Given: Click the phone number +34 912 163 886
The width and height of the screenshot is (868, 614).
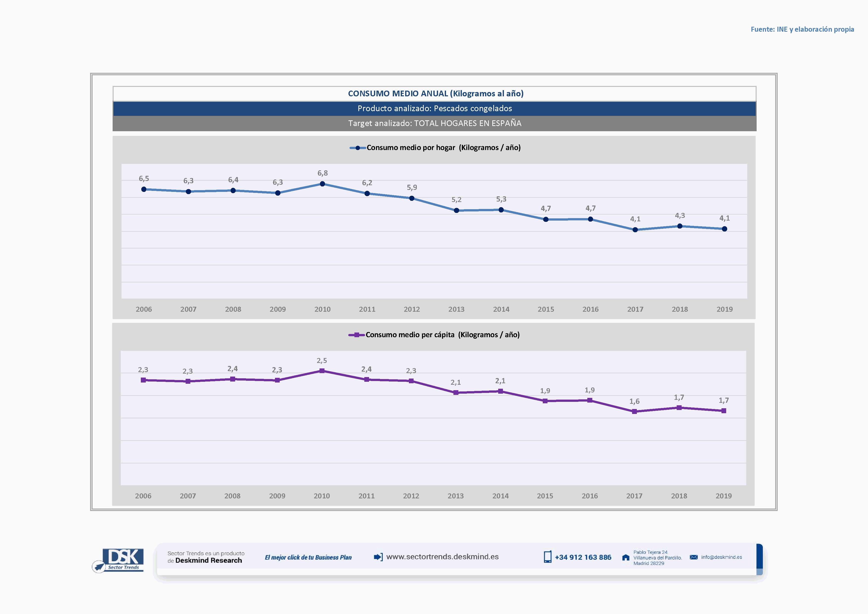Looking at the screenshot, I should (583, 557).
